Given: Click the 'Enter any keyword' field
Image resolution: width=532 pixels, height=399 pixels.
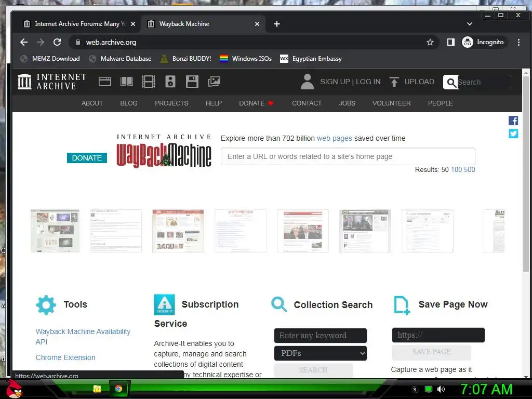Looking at the screenshot, I should (x=320, y=336).
